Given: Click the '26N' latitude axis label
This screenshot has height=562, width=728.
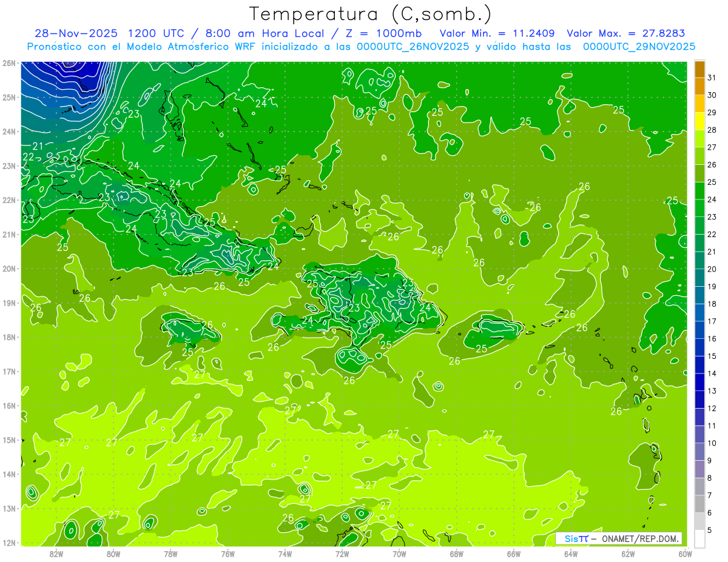Looking at the screenshot, I should (x=9, y=63).
